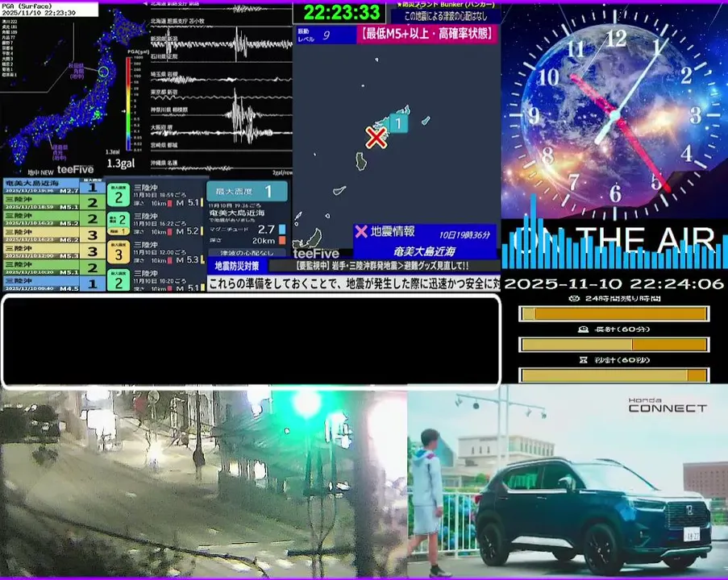
Task: Click the white scrolling これらの準備 ticker
Action: pyautogui.click(x=354, y=283)
